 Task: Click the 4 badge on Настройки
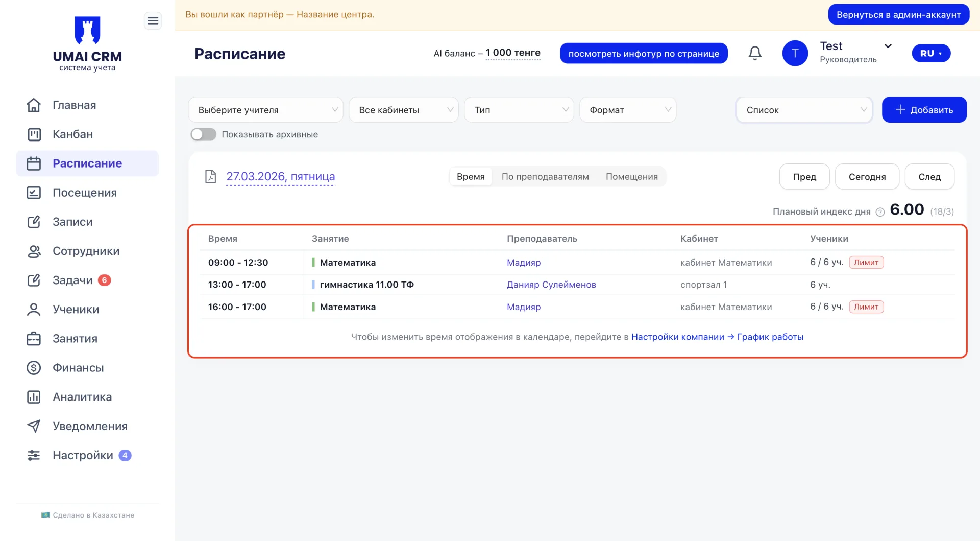click(x=125, y=455)
